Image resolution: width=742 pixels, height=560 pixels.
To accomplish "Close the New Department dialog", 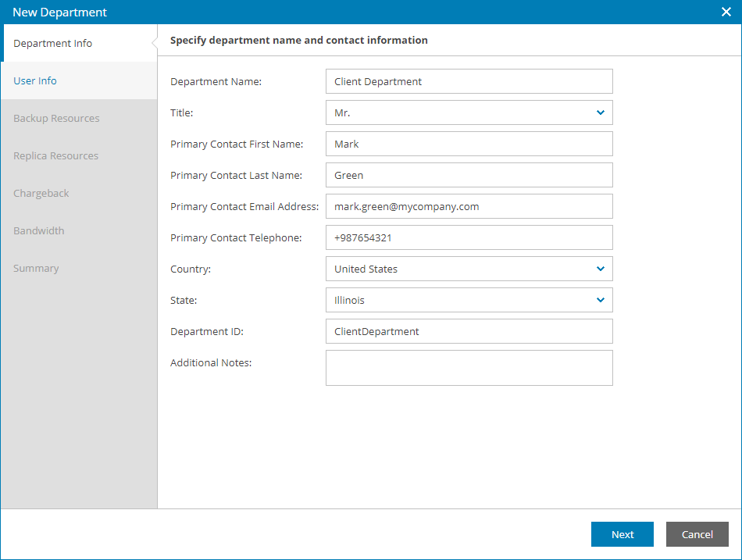I will click(726, 12).
